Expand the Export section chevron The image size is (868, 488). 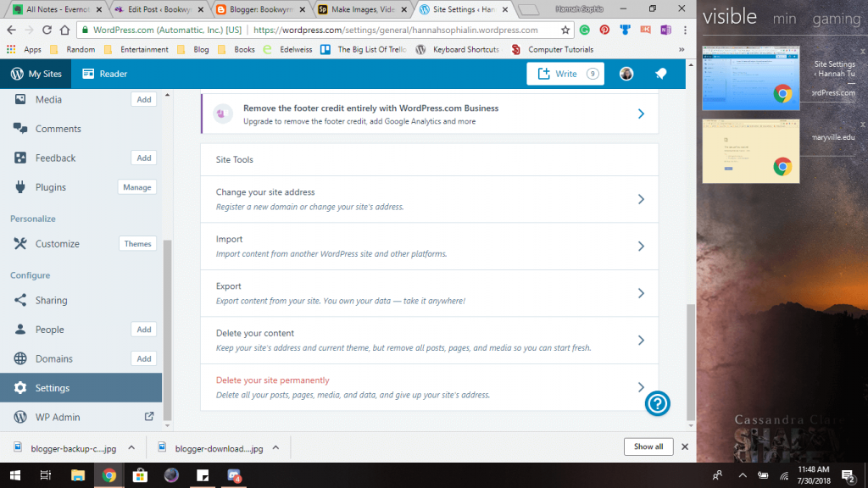point(641,293)
